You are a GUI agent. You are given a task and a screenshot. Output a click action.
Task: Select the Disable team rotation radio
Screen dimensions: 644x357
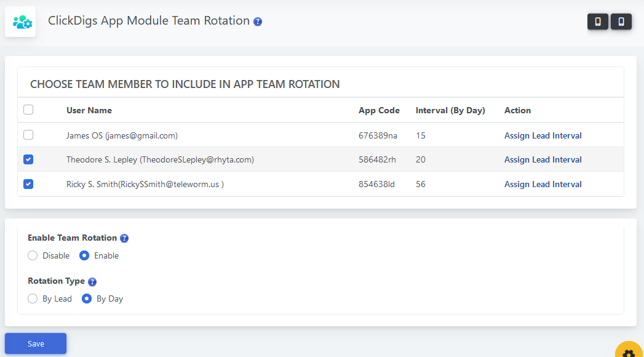pos(33,255)
